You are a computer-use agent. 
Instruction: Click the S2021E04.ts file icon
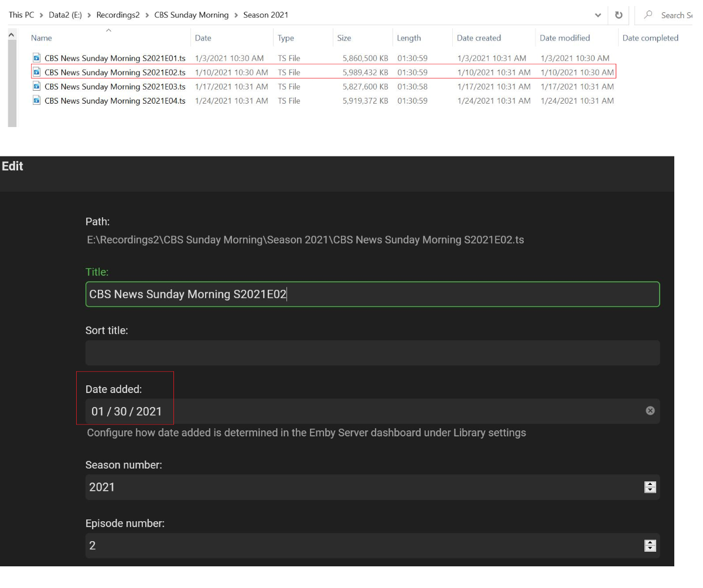coord(37,101)
